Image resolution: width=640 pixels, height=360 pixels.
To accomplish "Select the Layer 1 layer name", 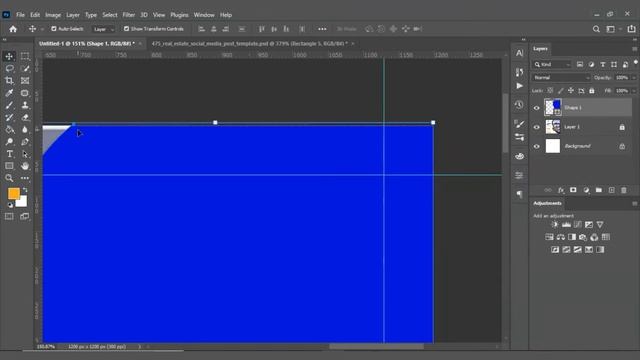I will (572, 127).
